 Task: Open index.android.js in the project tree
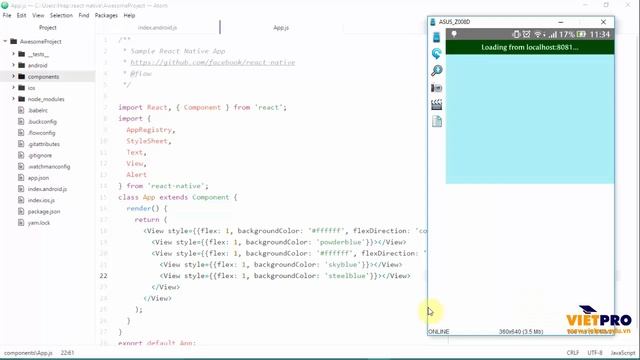pyautogui.click(x=47, y=189)
